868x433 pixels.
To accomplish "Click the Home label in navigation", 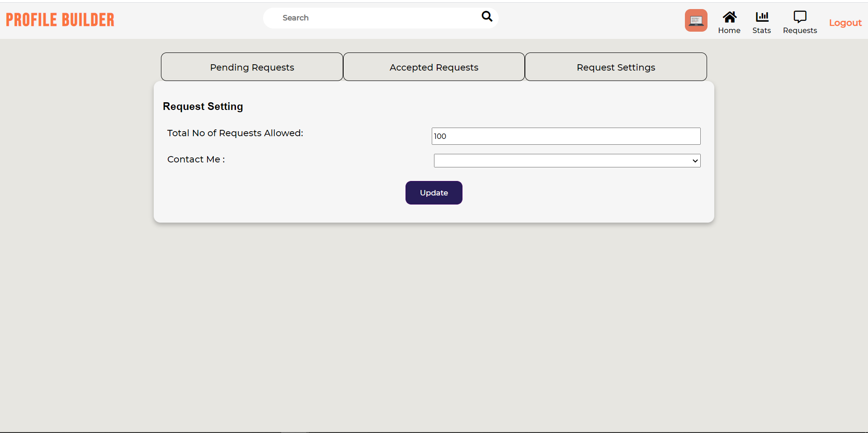I will [729, 29].
